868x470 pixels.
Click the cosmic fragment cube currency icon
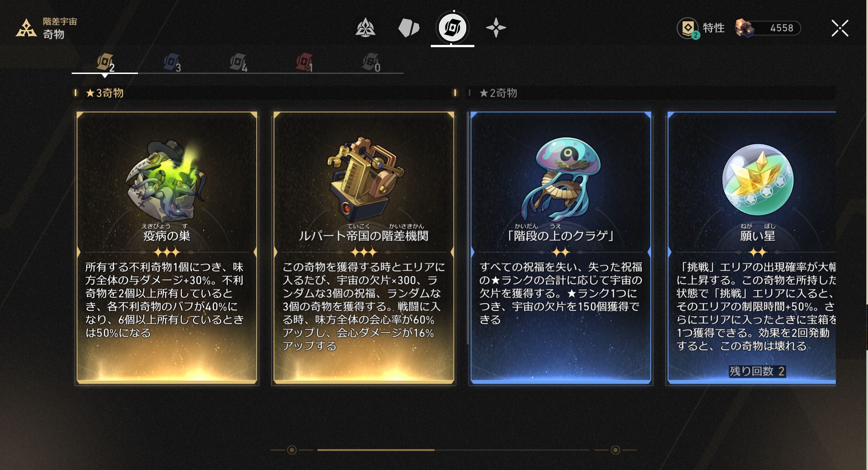744,28
